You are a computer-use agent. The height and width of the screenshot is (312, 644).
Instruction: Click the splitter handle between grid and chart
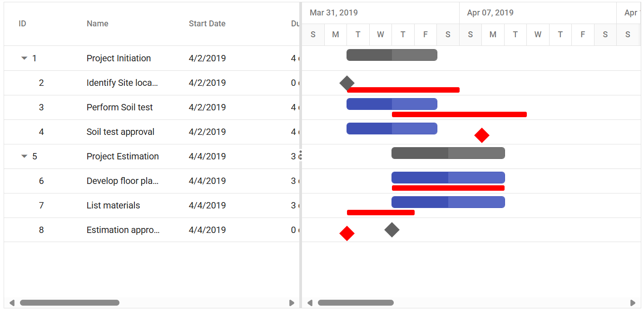[300, 155]
